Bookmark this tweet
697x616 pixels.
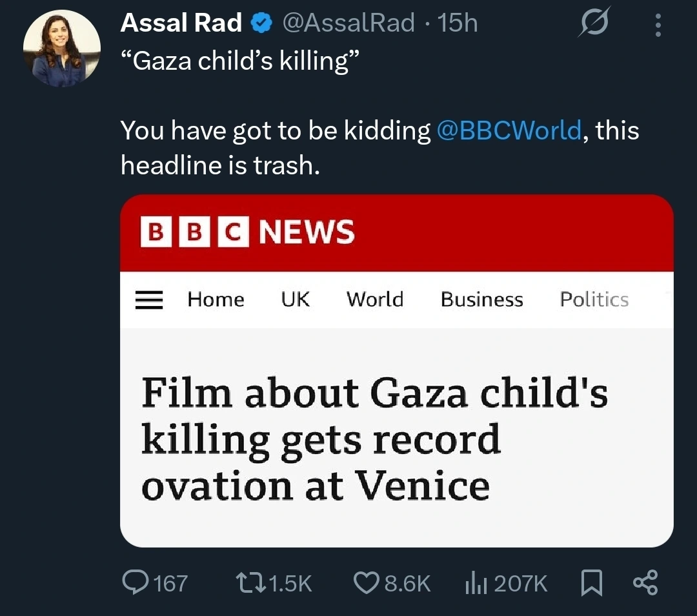click(591, 583)
